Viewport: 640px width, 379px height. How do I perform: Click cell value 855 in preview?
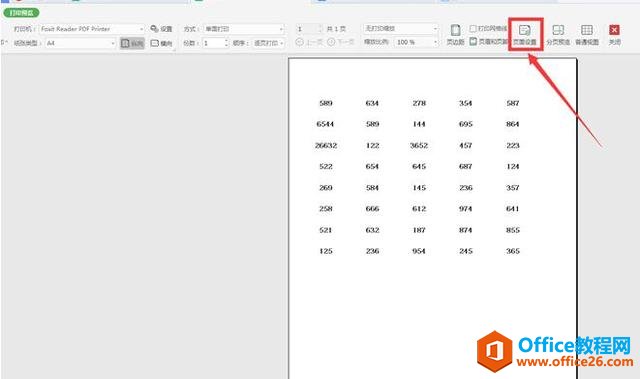click(x=513, y=230)
